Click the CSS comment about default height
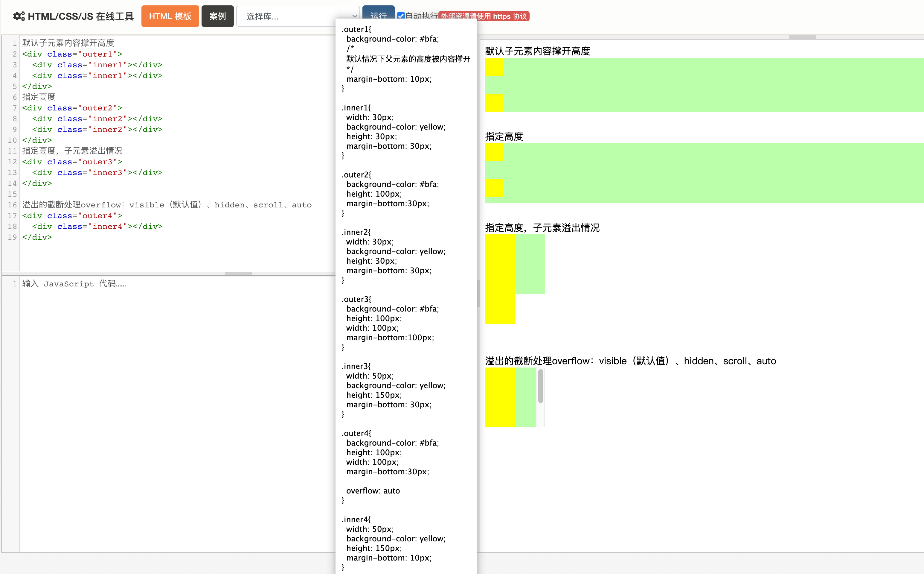Screen dimensions: 924x574 408,59
